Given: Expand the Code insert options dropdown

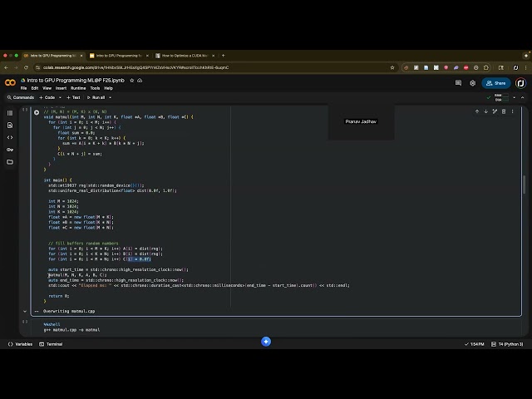Looking at the screenshot, I should (60, 97).
